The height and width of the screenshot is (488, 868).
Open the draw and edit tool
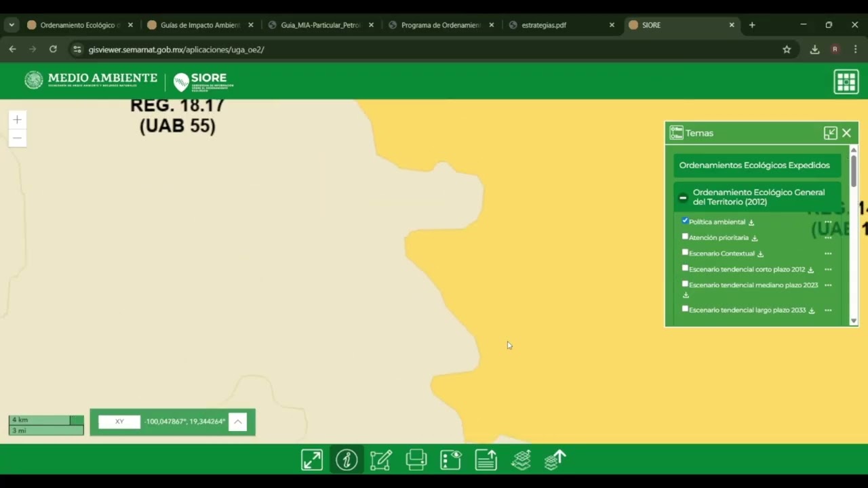tap(381, 460)
